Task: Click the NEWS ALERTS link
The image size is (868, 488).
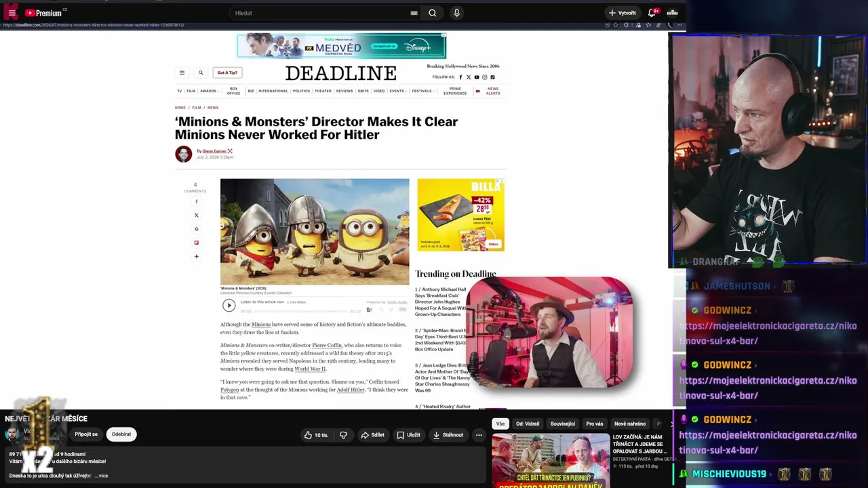Action: click(493, 91)
